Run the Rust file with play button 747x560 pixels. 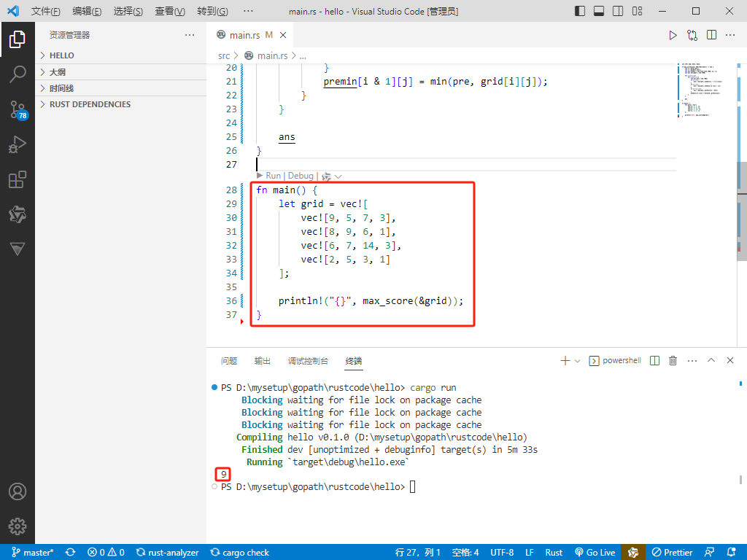pos(673,35)
